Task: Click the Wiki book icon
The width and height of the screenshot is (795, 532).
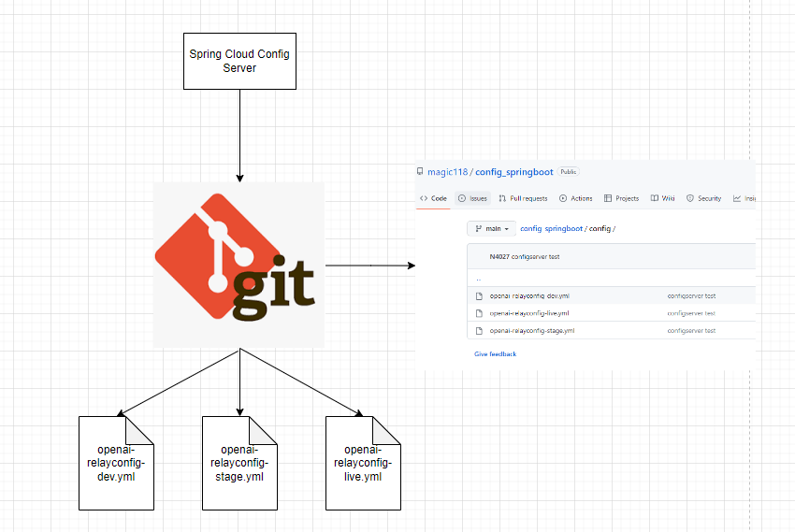Action: coord(655,198)
